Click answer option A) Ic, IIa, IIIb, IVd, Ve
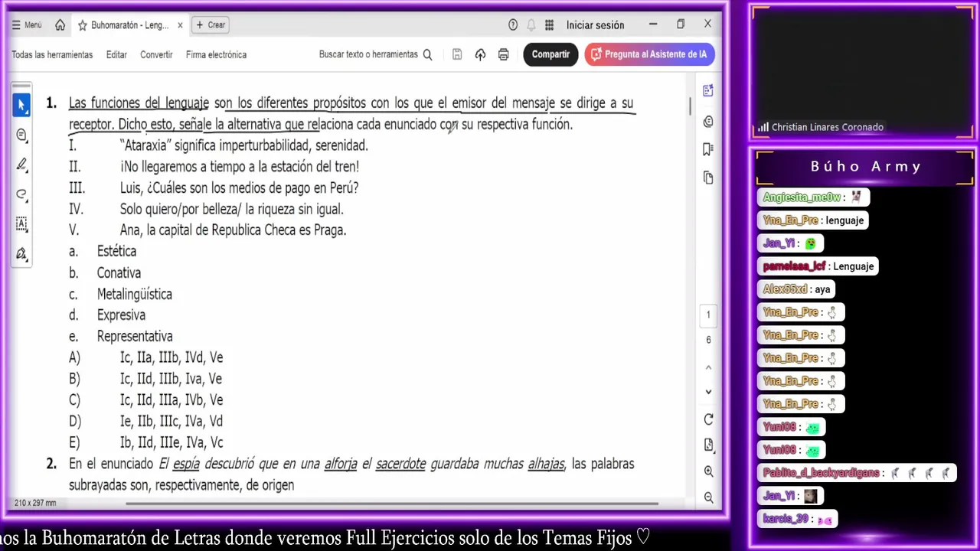Image resolution: width=980 pixels, height=551 pixels. click(x=145, y=357)
